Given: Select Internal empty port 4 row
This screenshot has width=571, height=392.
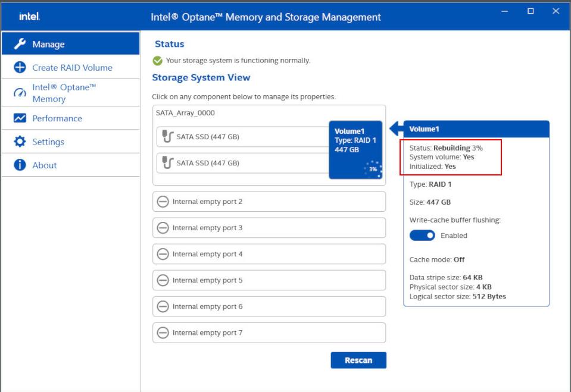Looking at the screenshot, I should click(x=269, y=254).
